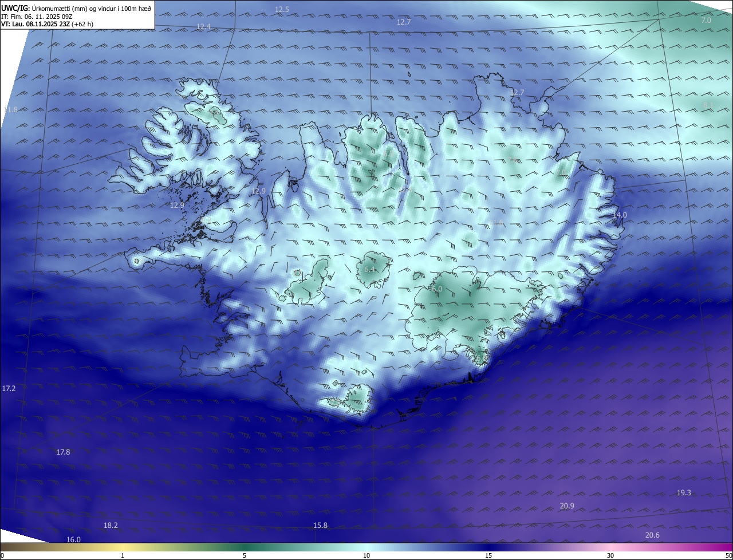
Task: Click the color scale tick label 30
Action: pos(610,555)
